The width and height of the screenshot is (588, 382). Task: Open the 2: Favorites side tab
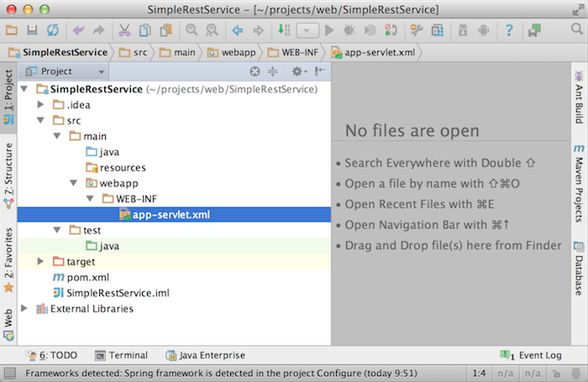[8, 260]
